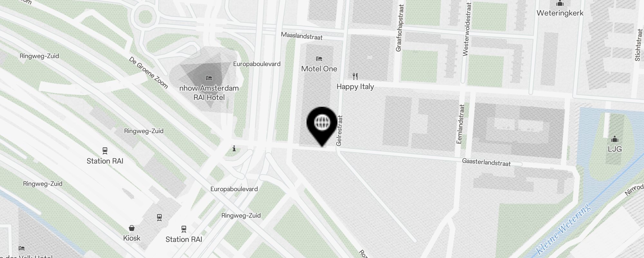Click the tram icon next to Kiosk
This screenshot has width=644, height=258.
point(159,217)
